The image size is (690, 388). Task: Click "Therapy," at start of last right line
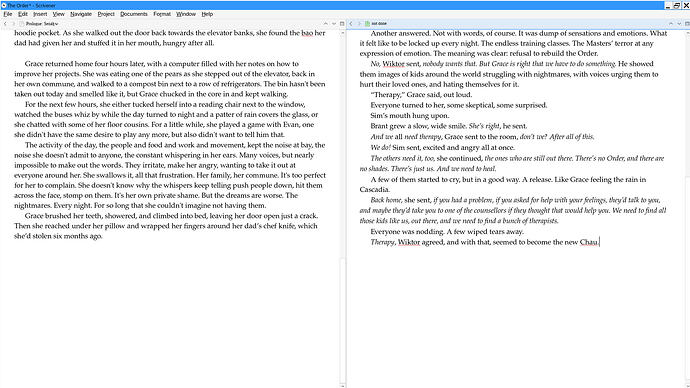(383, 242)
